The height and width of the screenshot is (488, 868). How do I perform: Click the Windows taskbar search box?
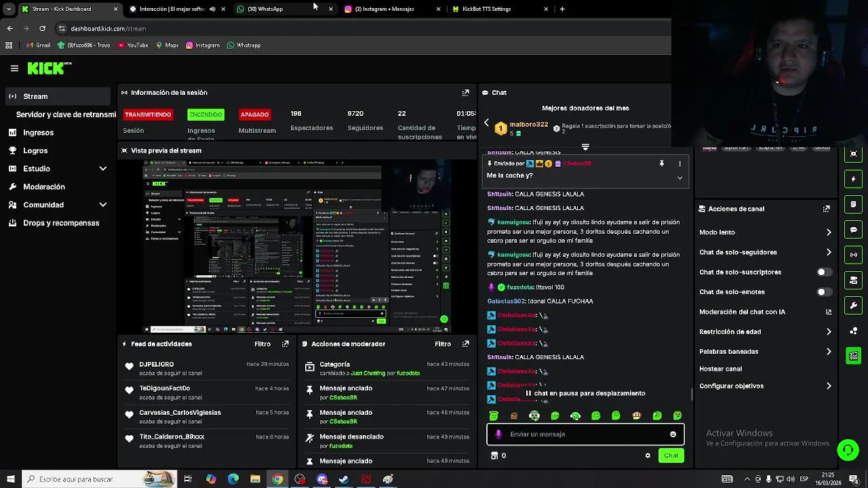99,479
